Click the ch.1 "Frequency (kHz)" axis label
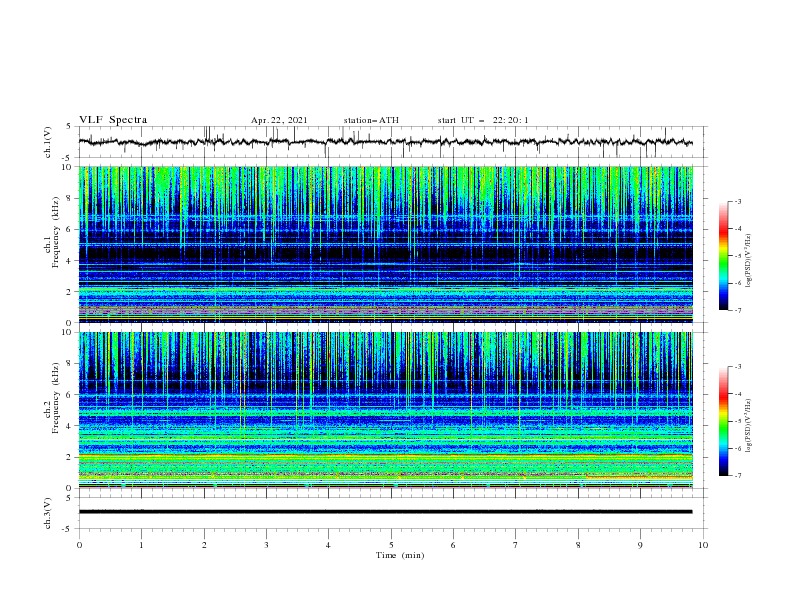Viewport: 792px width, 612px height. tap(55, 232)
